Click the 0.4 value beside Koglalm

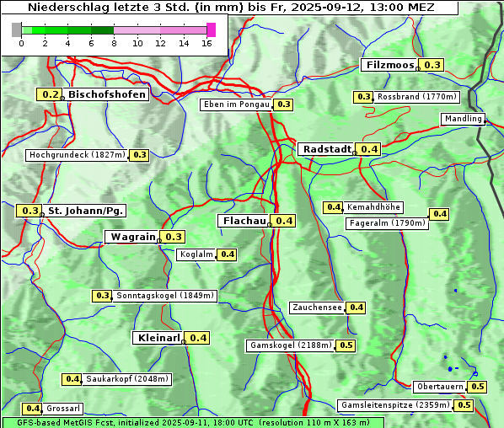pyautogui.click(x=227, y=254)
